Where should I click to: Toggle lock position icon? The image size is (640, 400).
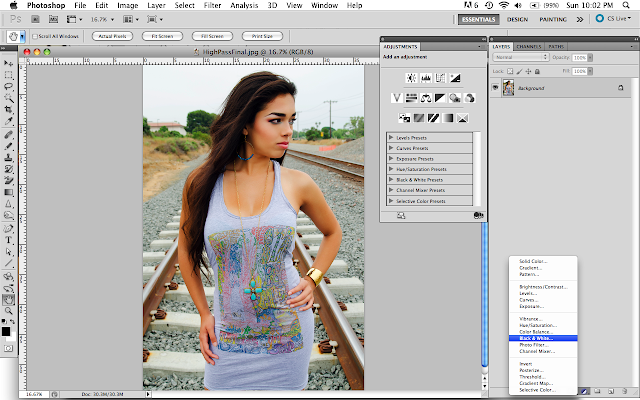[x=529, y=71]
